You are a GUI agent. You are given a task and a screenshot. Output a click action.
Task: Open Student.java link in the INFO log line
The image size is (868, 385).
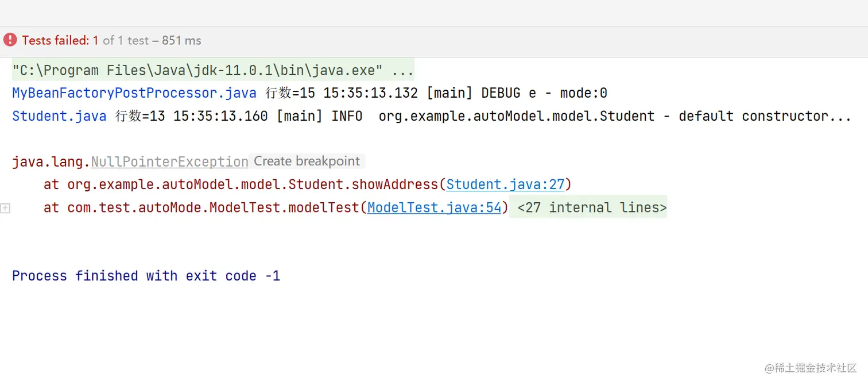tap(59, 116)
